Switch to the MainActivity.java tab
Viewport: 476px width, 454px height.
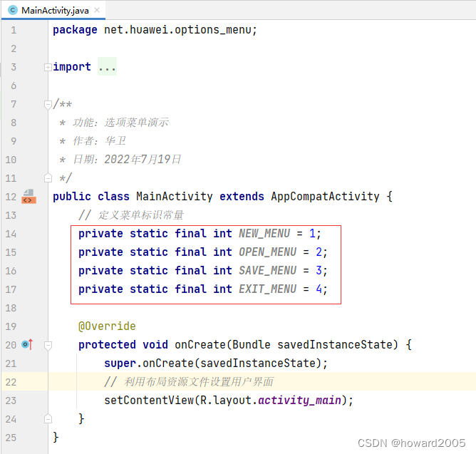coord(53,10)
